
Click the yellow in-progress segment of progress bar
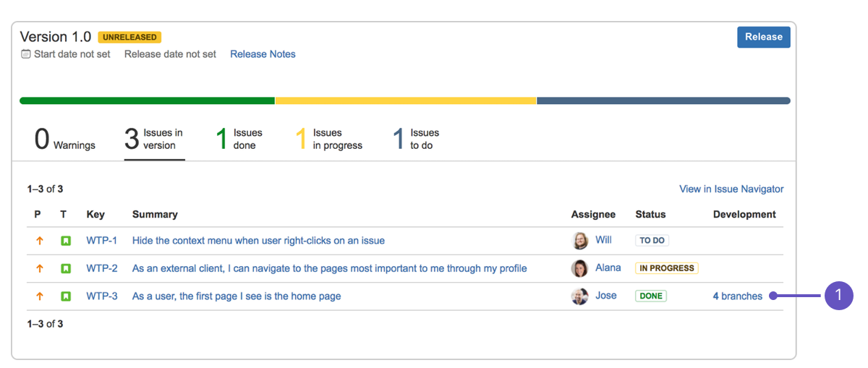point(405,100)
